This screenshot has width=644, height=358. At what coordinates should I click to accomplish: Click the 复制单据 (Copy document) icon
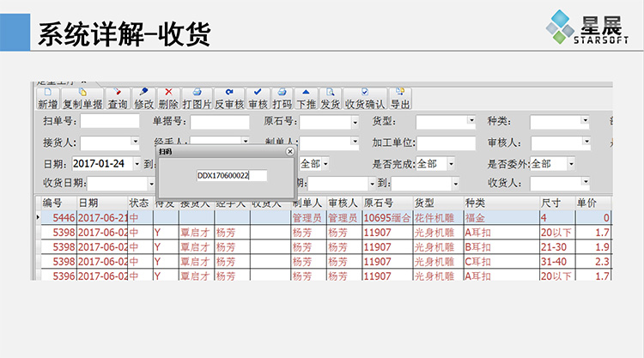(x=82, y=98)
